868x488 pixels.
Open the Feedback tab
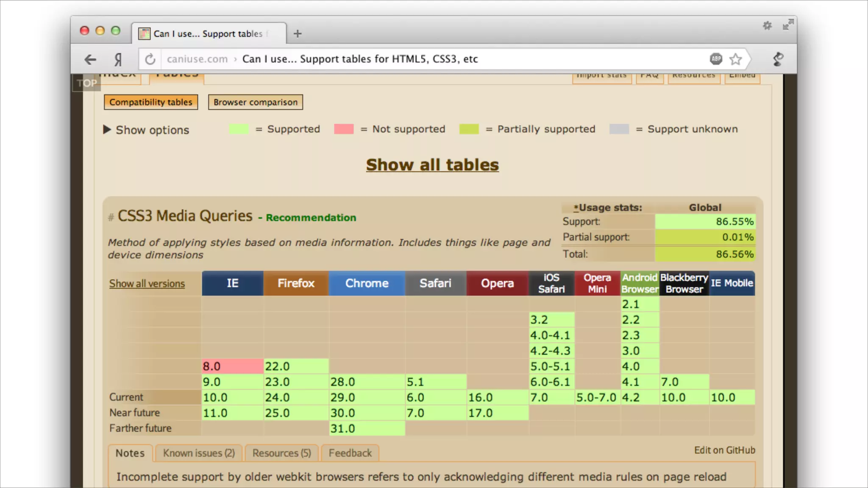tap(350, 453)
